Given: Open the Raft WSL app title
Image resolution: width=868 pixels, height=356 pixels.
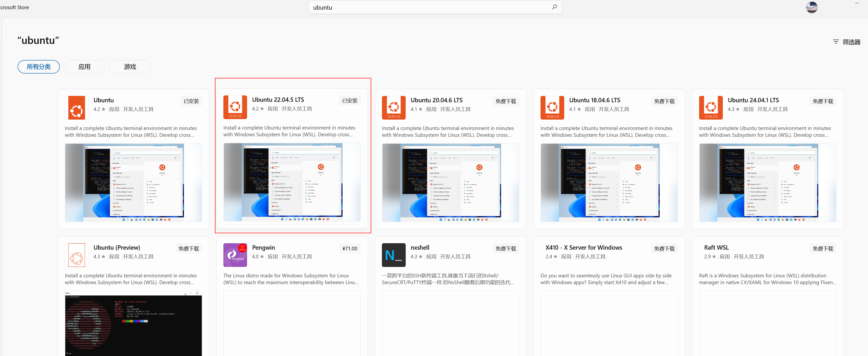Looking at the screenshot, I should pyautogui.click(x=716, y=248).
